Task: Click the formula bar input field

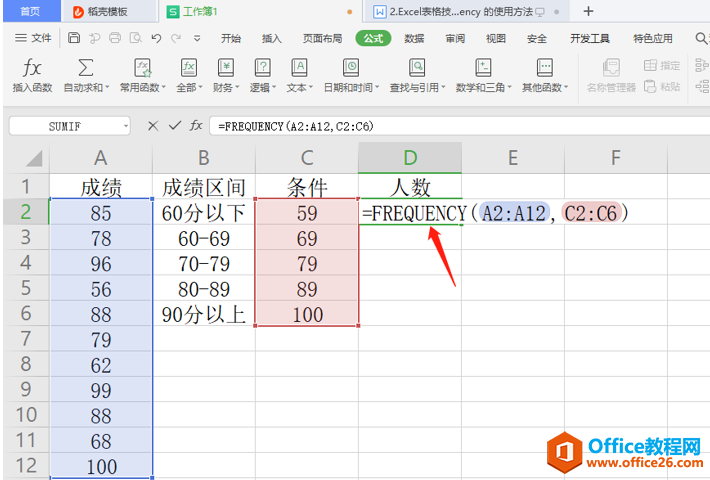Action: 460,126
